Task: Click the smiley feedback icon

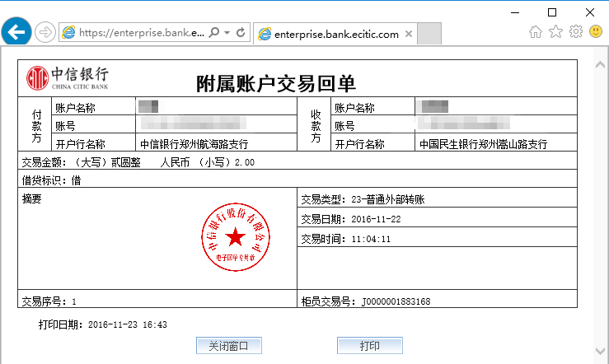Action: 595,31
